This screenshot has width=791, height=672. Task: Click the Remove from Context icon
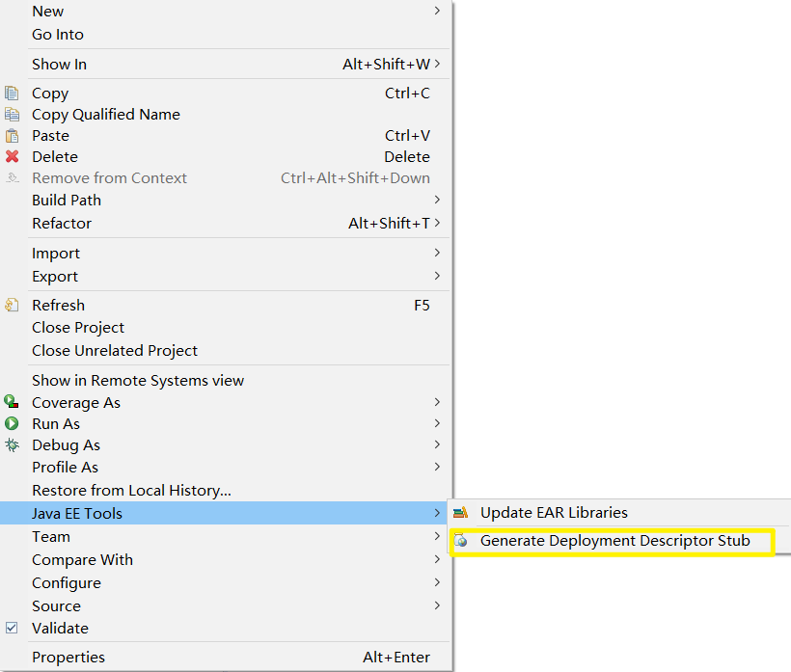tap(13, 177)
